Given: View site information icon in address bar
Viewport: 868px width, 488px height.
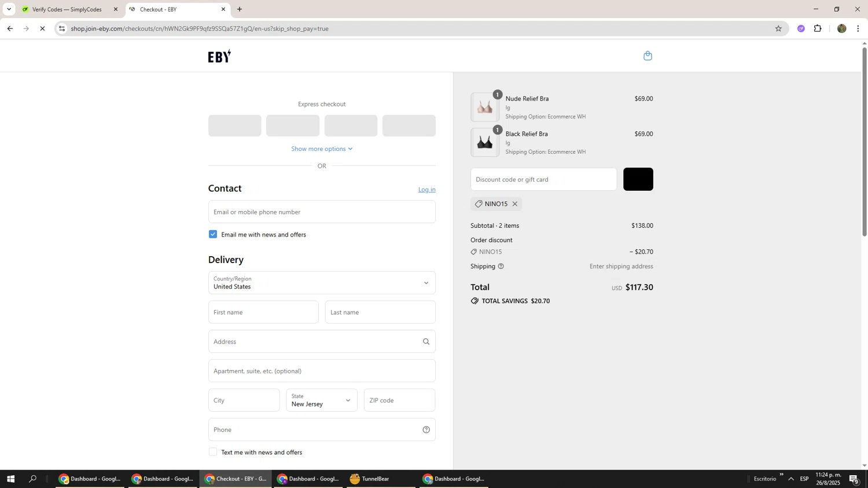Looking at the screenshot, I should pyautogui.click(x=62, y=28).
